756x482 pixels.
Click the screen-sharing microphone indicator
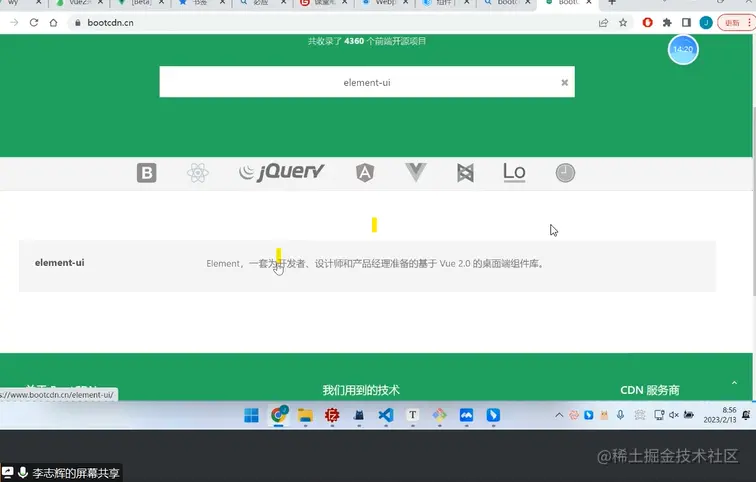pos(23,473)
